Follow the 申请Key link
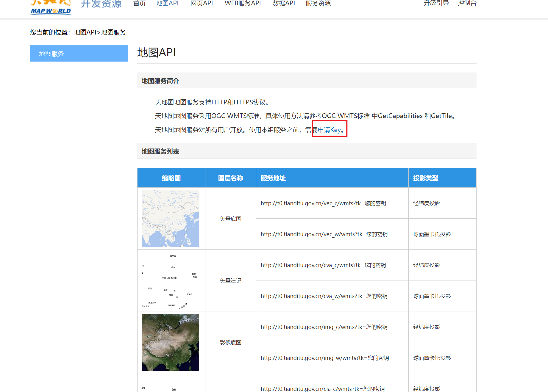Viewport: 548px width, 392px height. (329, 130)
